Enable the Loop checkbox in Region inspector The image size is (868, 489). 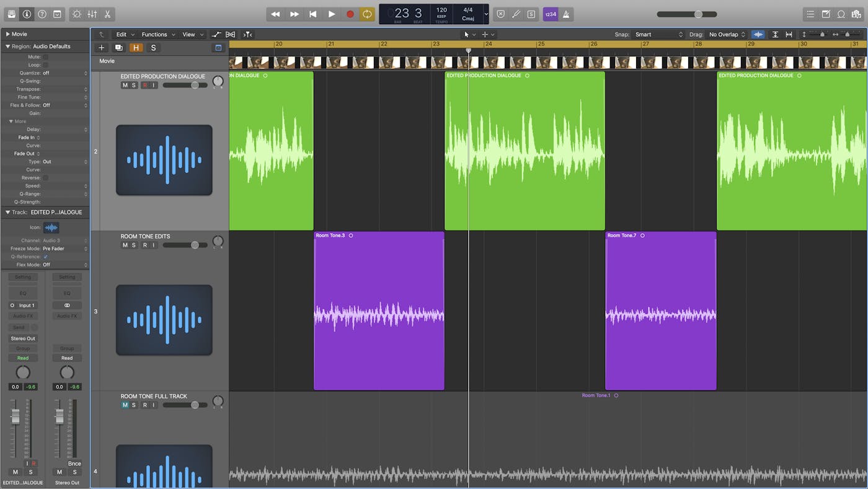45,65
